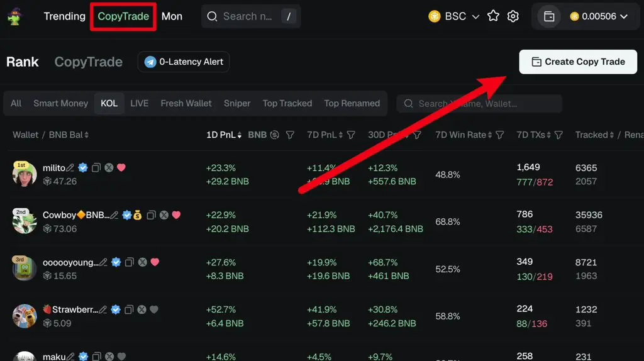This screenshot has width=644, height=361.
Task: Switch to the CopyTrade nav tab
Action: pyautogui.click(x=123, y=16)
